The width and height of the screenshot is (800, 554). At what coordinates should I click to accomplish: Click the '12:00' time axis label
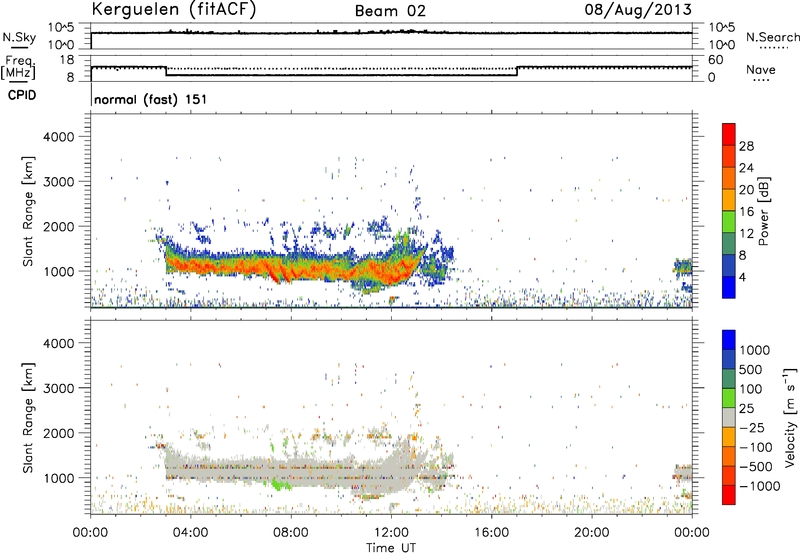391,533
